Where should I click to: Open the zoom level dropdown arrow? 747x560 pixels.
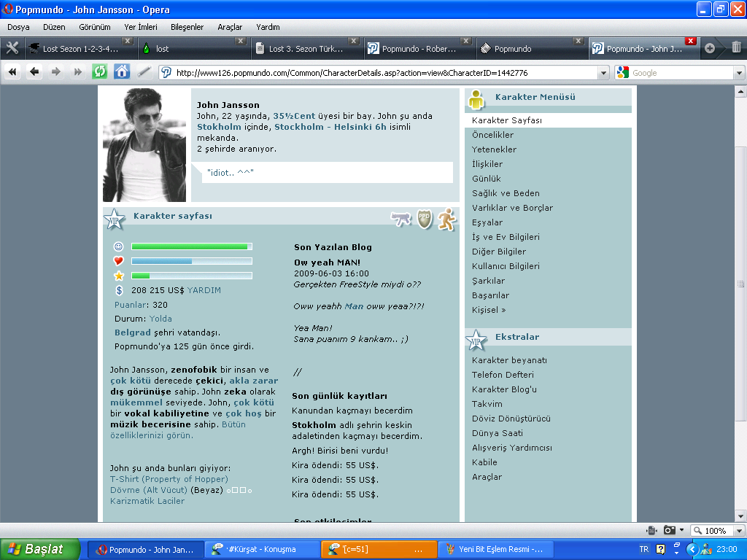pos(739,531)
